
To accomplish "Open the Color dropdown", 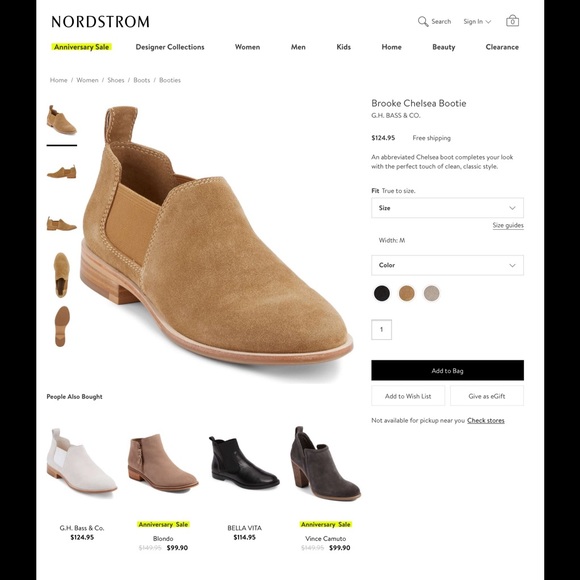I will click(447, 265).
